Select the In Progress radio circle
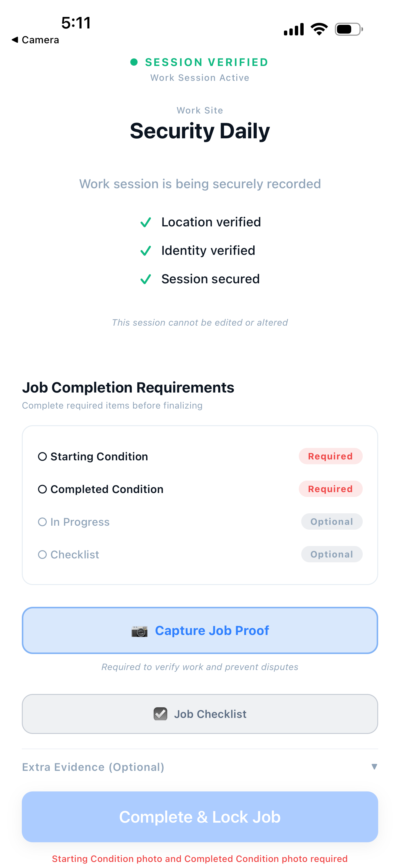The image size is (400, 868). (x=42, y=522)
